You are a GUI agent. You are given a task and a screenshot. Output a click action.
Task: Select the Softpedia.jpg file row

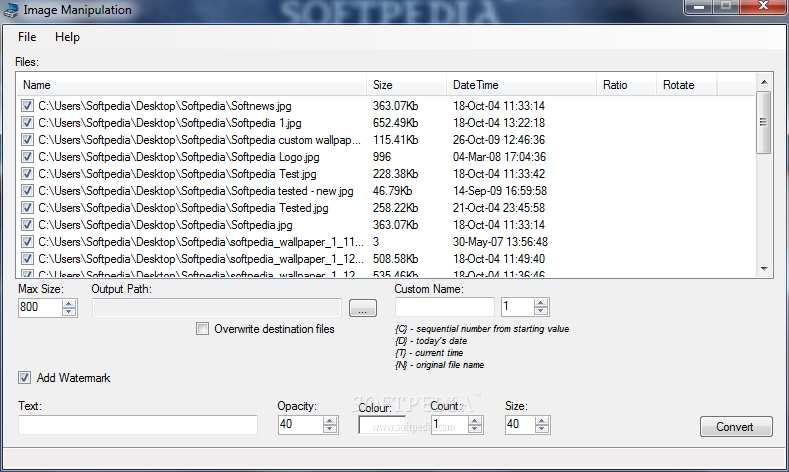(385, 225)
